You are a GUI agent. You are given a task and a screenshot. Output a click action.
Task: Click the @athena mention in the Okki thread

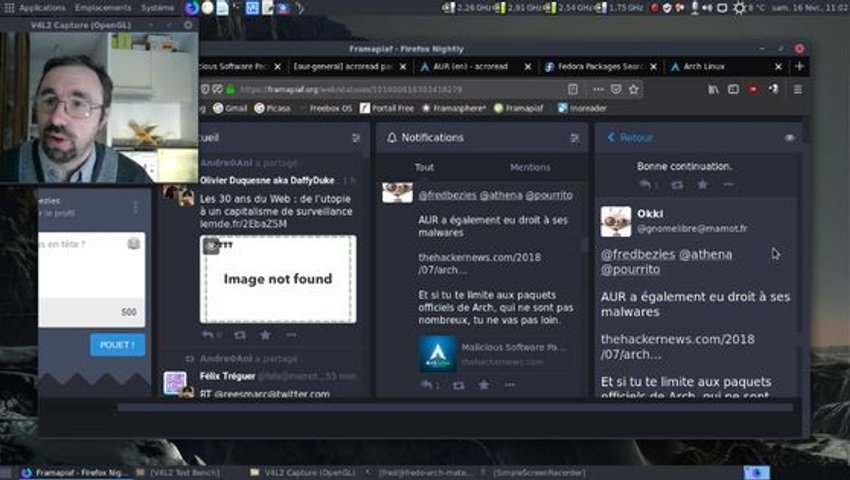tap(705, 254)
